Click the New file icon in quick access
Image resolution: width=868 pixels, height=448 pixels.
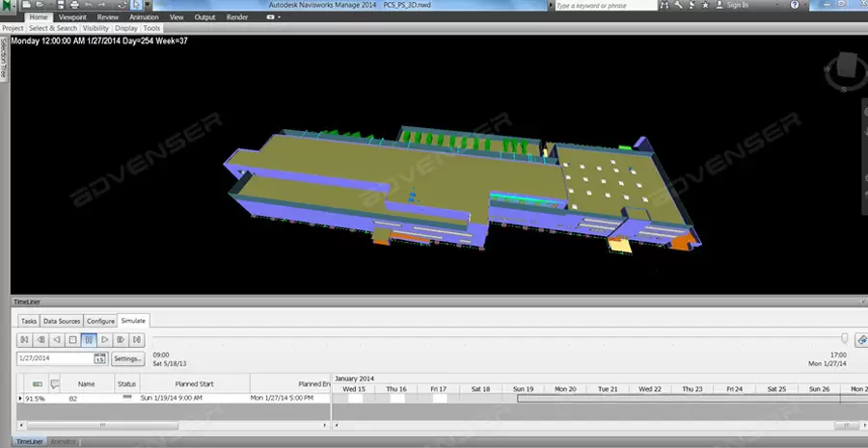(x=27, y=5)
